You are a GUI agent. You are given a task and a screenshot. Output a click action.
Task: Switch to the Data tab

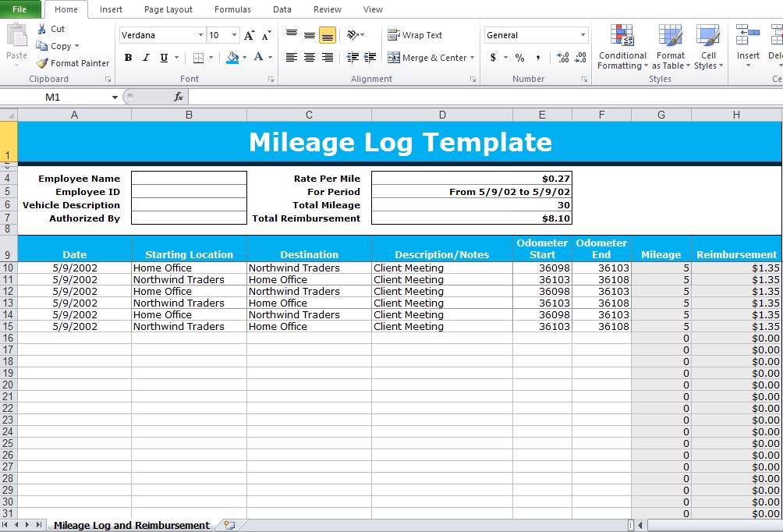(x=282, y=9)
